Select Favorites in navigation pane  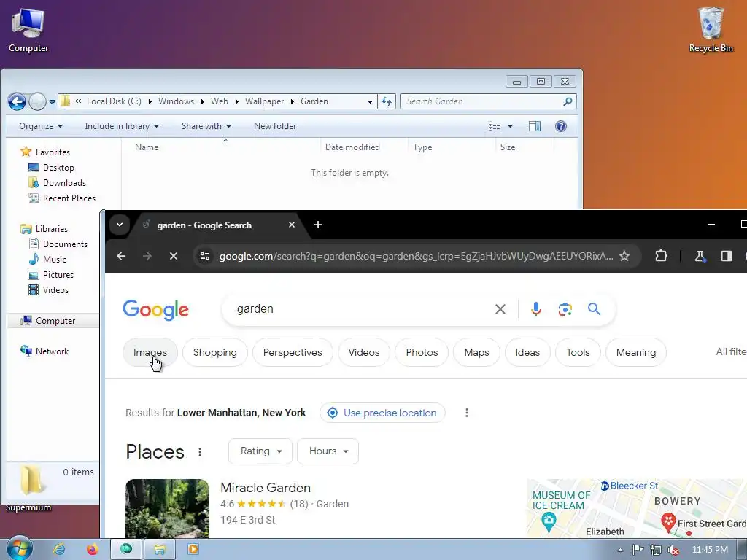pyautogui.click(x=45, y=152)
